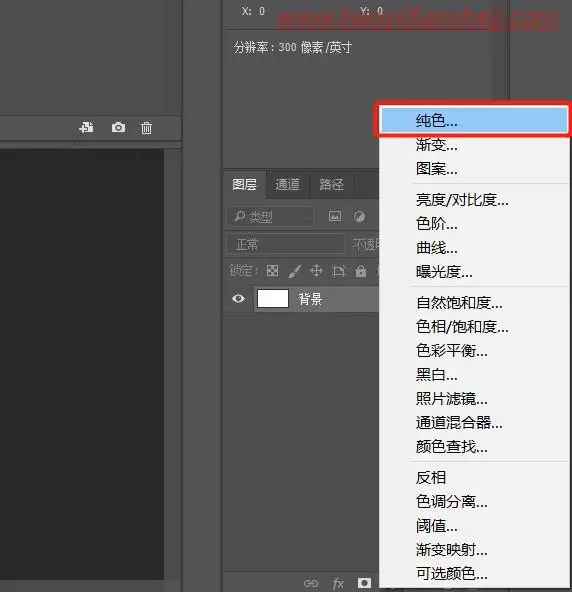The image size is (572, 592).
Task: Select 渐变映射... menu item
Action: (474, 550)
